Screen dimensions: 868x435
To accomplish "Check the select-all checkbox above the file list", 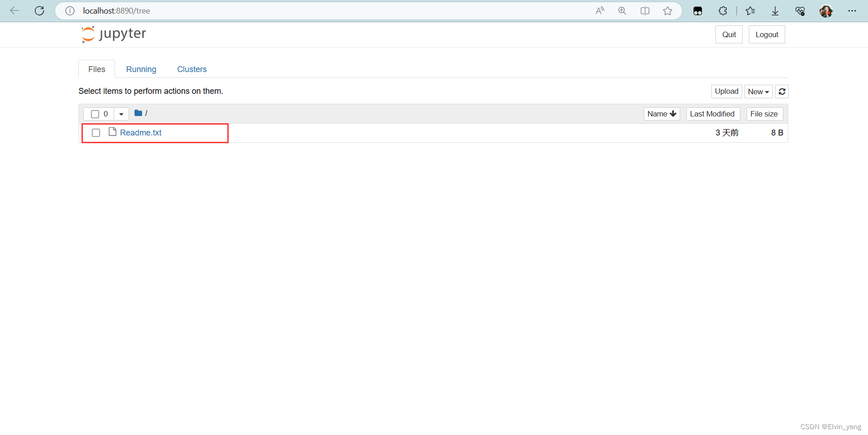I will [94, 114].
